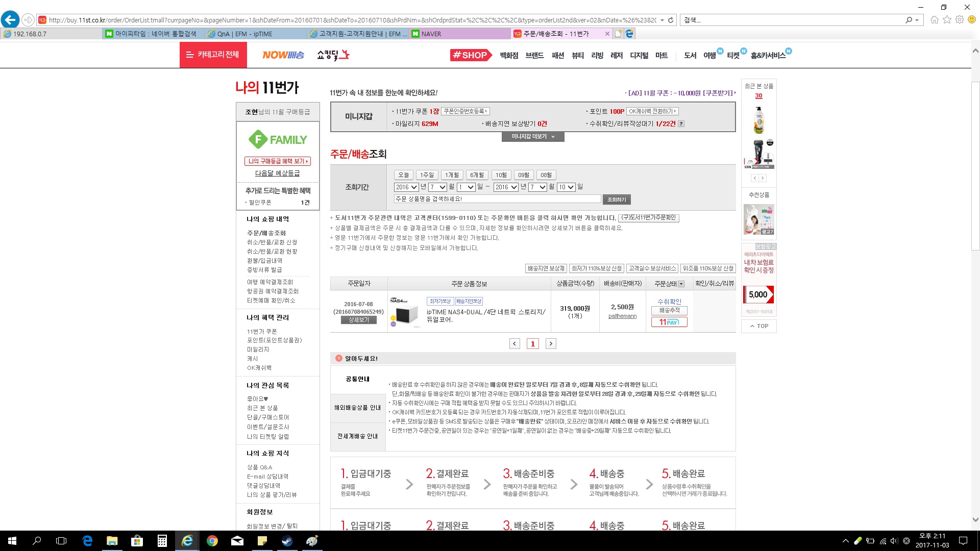Click the 배송지연 보상제 button

(x=546, y=268)
